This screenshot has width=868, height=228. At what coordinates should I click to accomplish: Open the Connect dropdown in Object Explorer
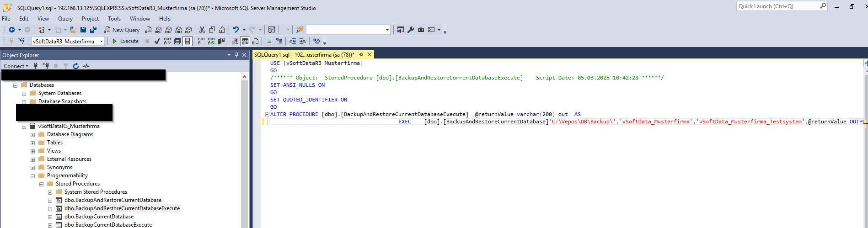[x=16, y=66]
